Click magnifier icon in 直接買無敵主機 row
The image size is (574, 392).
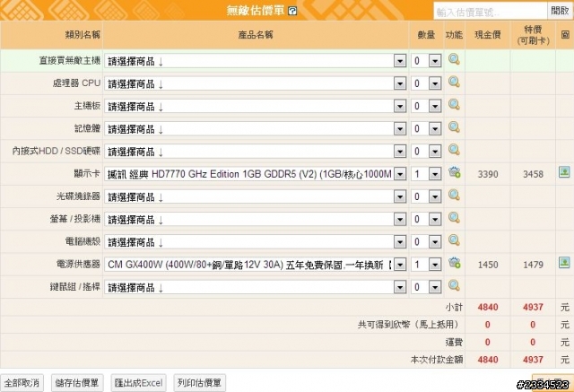(454, 60)
